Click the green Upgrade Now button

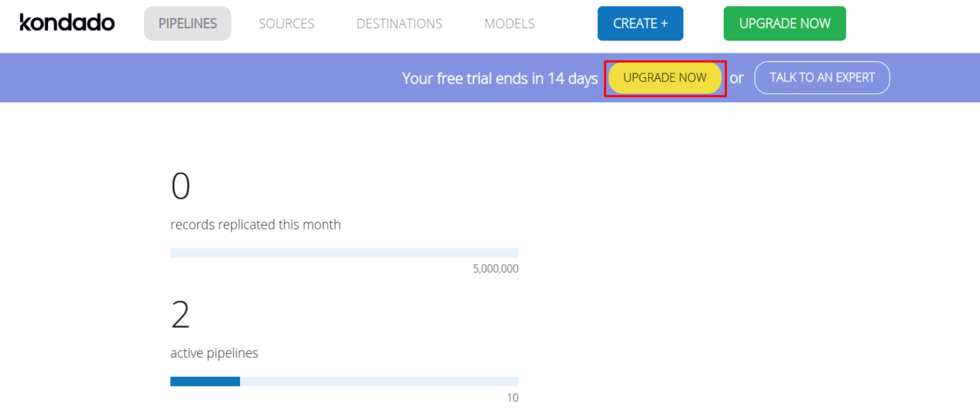[785, 23]
